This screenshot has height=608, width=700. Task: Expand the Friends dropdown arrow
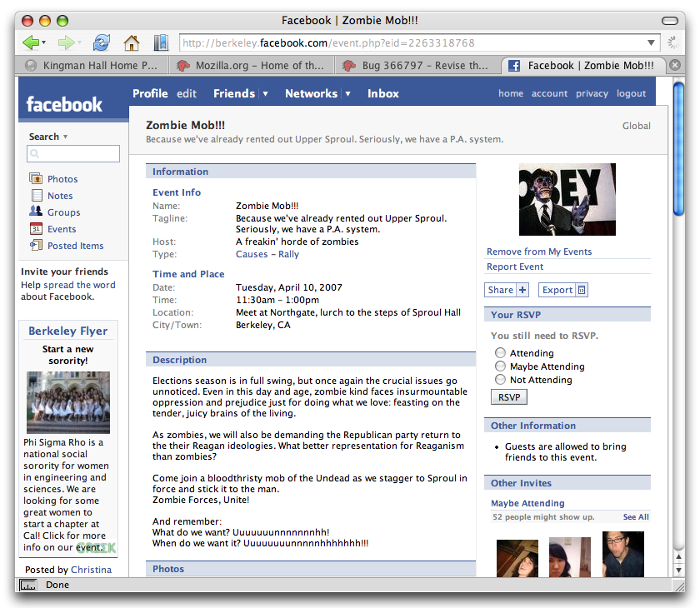tap(265, 93)
